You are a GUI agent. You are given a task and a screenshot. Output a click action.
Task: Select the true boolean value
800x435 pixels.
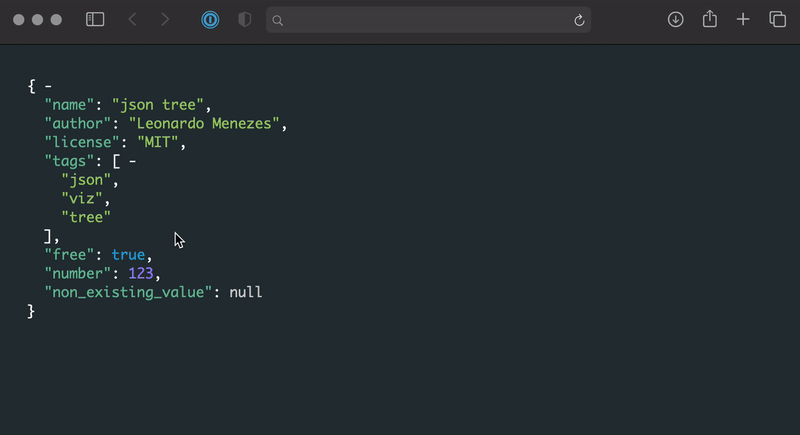(128, 254)
